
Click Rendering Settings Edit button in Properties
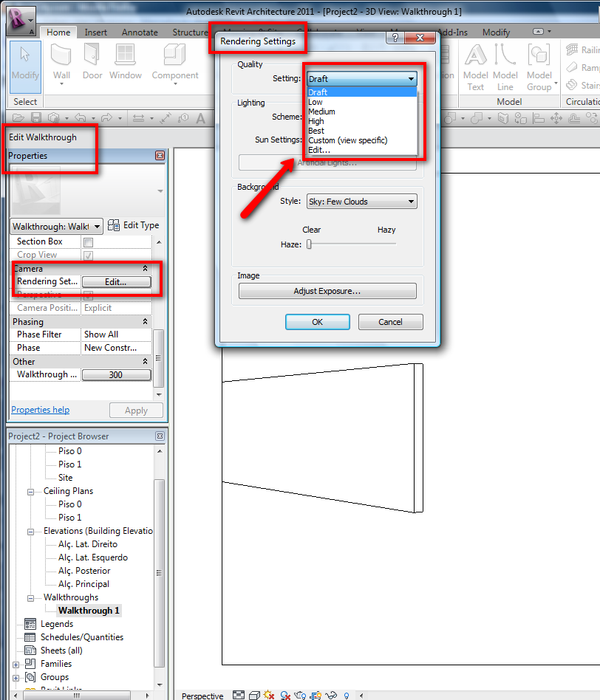(116, 281)
